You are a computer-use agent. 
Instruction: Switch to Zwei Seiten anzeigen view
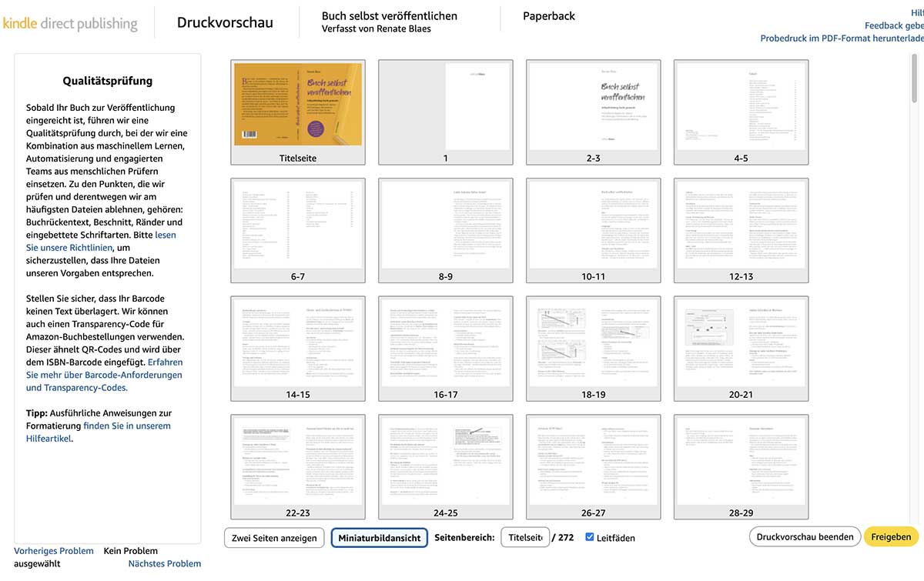(274, 538)
